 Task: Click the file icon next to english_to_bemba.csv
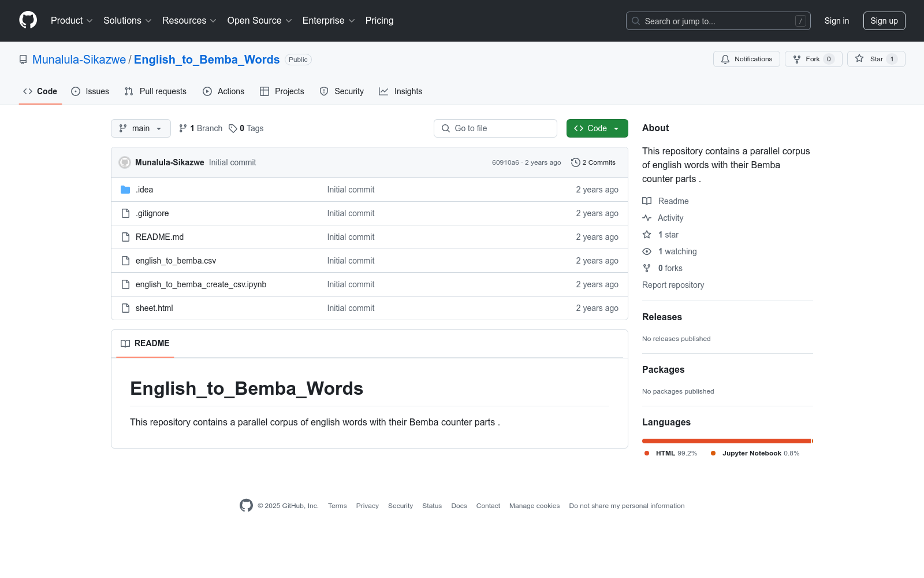tap(125, 261)
